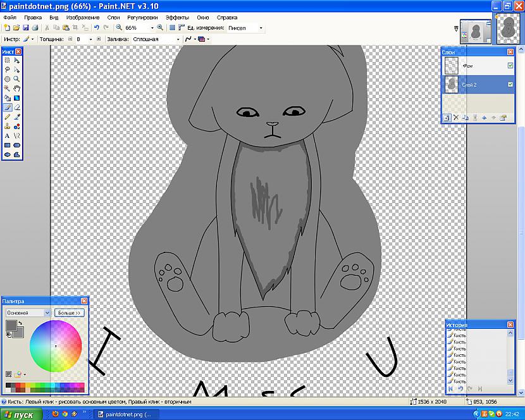
Task: Open the Слои menu
Action: [113, 18]
